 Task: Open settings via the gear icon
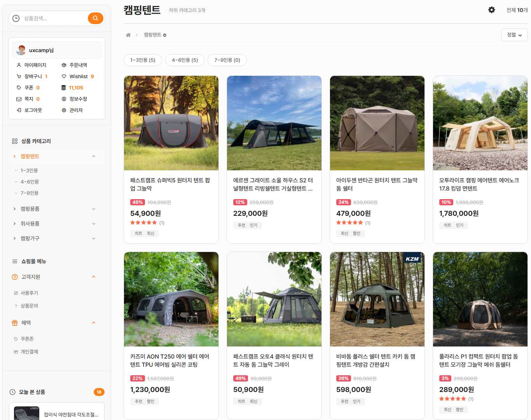(x=492, y=10)
